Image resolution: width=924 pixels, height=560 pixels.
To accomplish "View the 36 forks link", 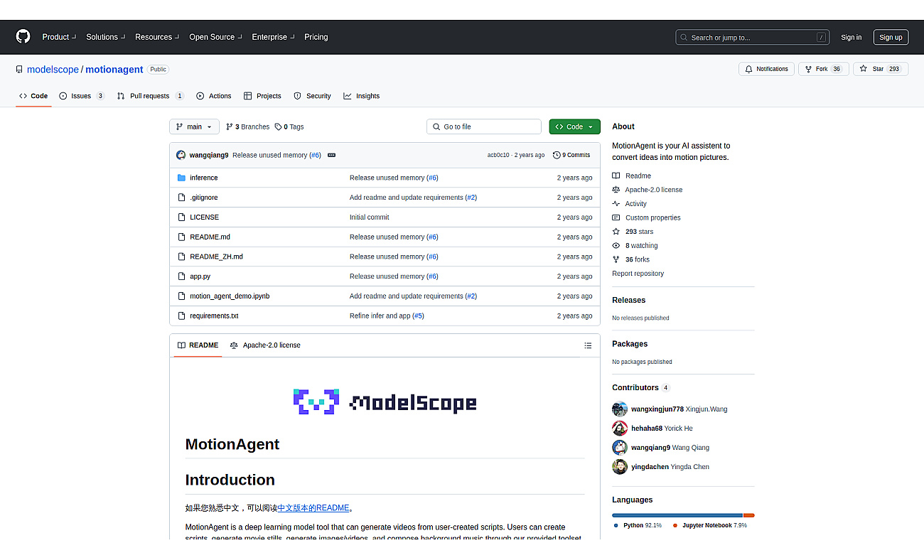I will click(630, 259).
